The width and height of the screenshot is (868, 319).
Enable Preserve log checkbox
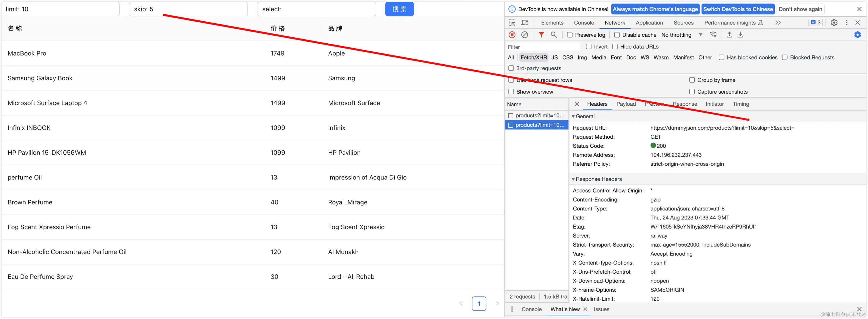click(570, 35)
